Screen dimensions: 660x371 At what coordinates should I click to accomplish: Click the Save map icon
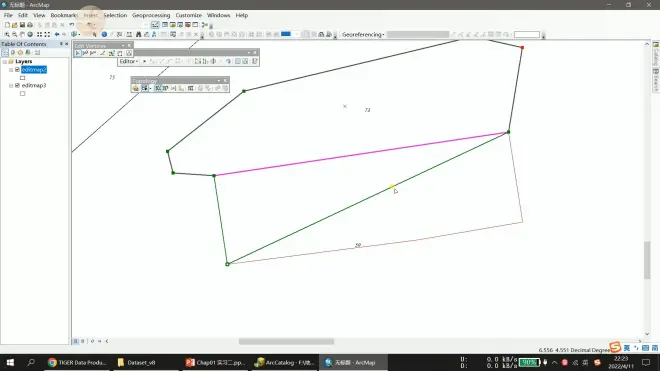(22, 25)
